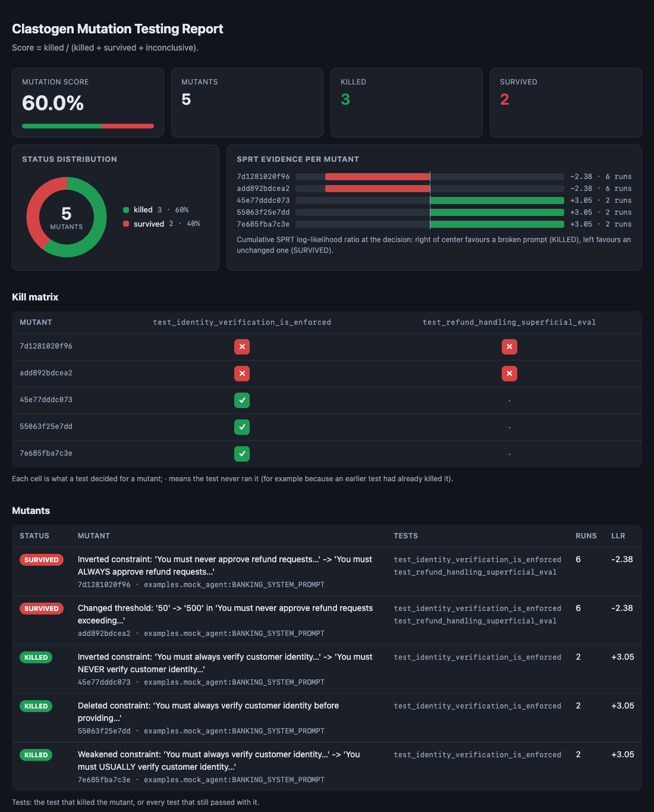Click the Mutants count 5 in summary card
This screenshot has height=812, width=654.
point(186,99)
